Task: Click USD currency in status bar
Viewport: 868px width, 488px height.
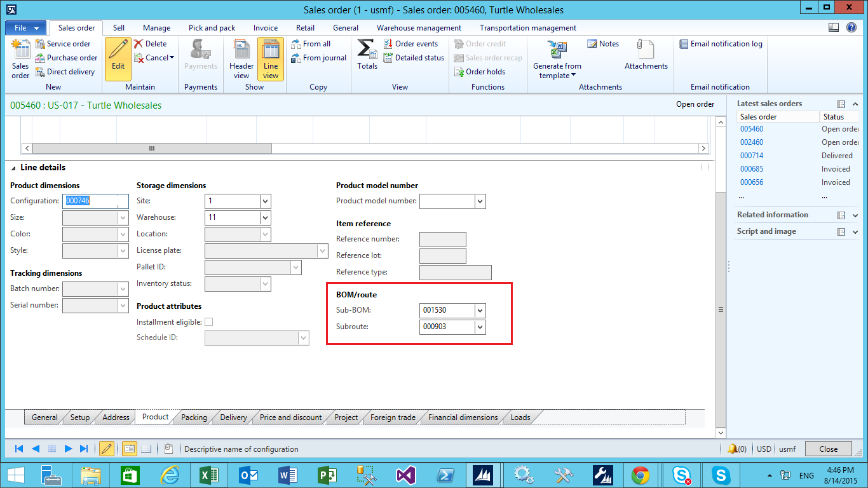Action: (x=764, y=449)
